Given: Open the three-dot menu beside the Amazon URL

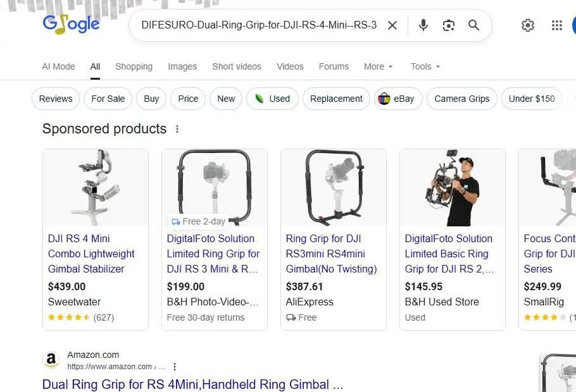Looking at the screenshot, I should 174,366.
